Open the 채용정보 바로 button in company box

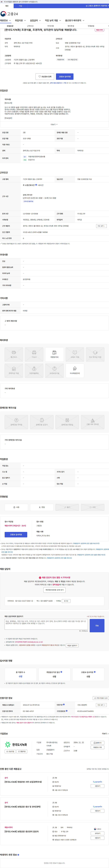[98, 747]
